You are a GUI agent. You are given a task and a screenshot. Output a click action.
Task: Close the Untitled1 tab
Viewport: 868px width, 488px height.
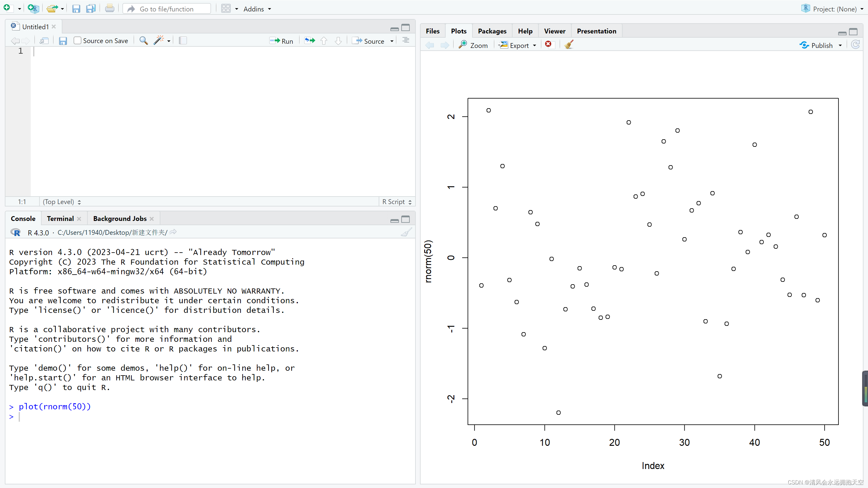click(54, 27)
